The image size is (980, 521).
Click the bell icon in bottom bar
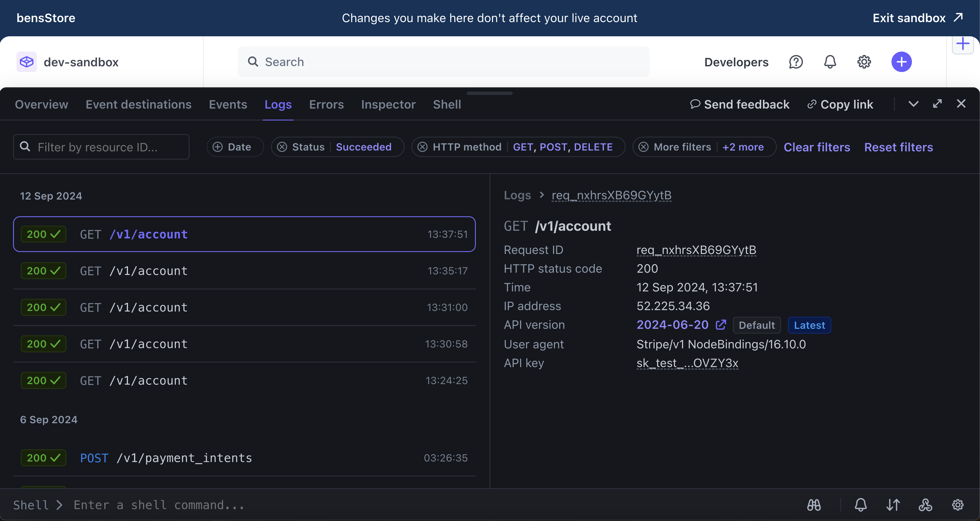point(861,505)
